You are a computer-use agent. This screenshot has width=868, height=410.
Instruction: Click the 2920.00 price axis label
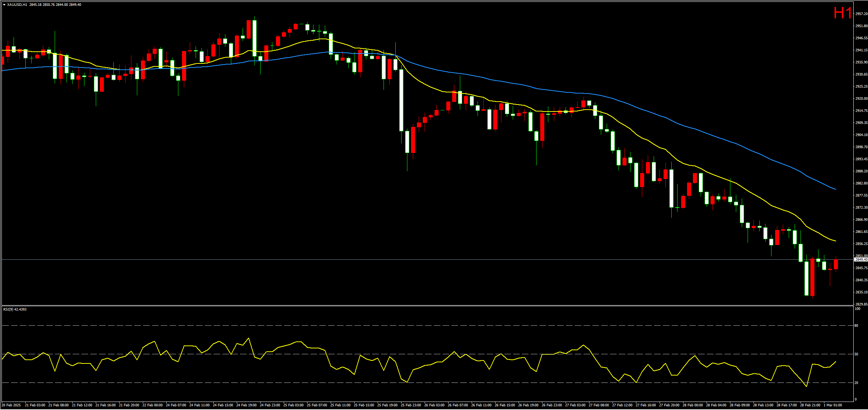[x=861, y=99]
